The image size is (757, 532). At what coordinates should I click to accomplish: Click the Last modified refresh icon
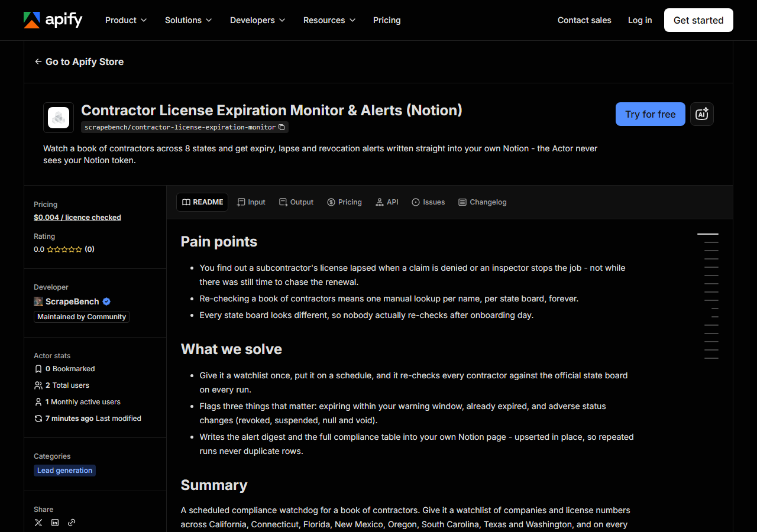38,419
